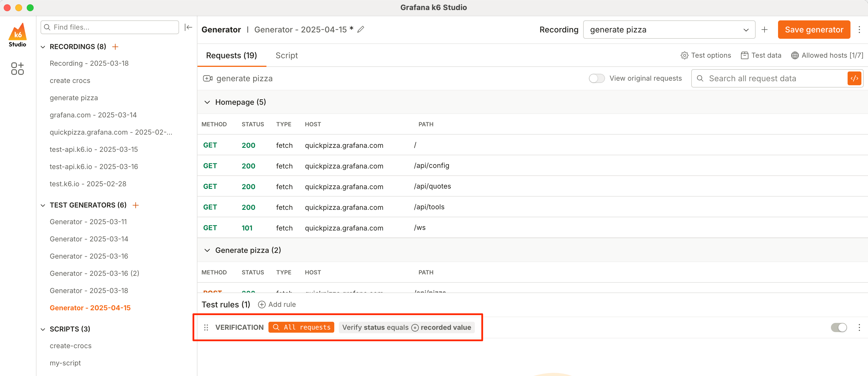Add a new test generator
The width and height of the screenshot is (868, 376).
pos(135,205)
